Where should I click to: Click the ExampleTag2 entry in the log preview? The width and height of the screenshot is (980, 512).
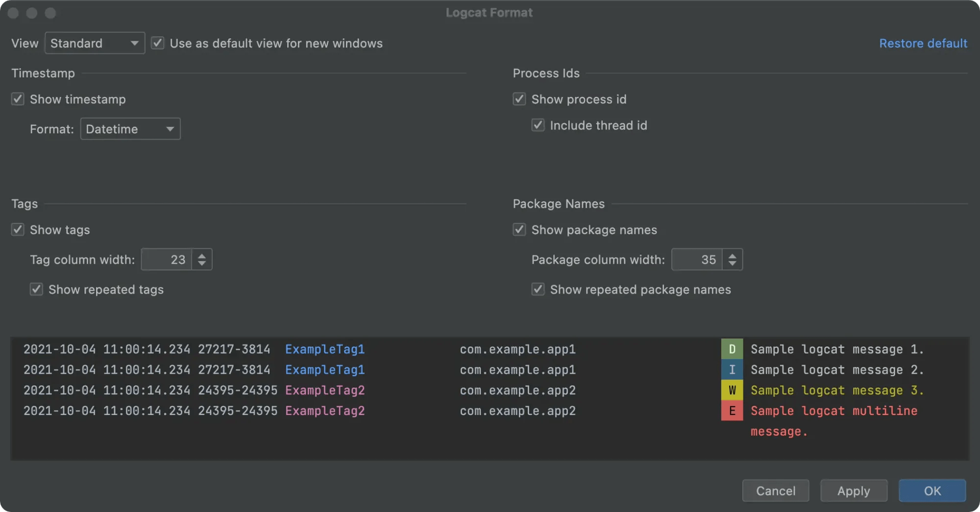coord(324,390)
